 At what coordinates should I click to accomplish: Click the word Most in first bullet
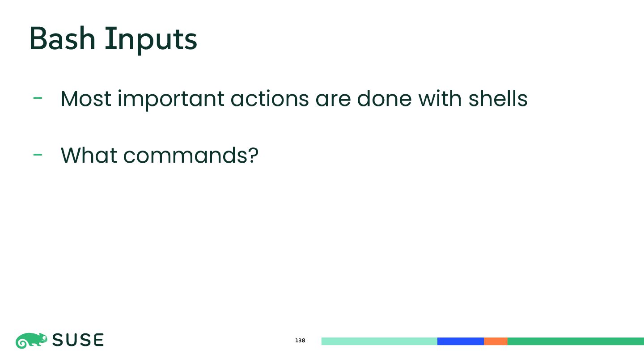(86, 99)
